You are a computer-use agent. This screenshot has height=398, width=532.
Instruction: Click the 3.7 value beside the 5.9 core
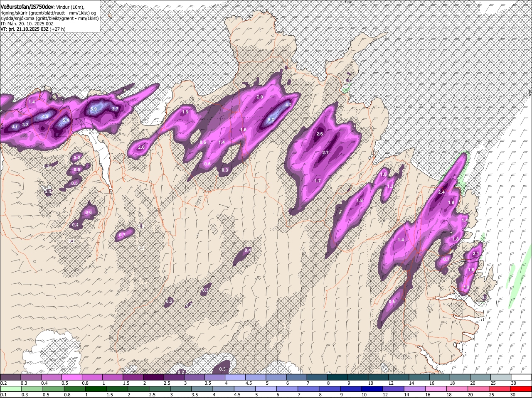pos(116,109)
